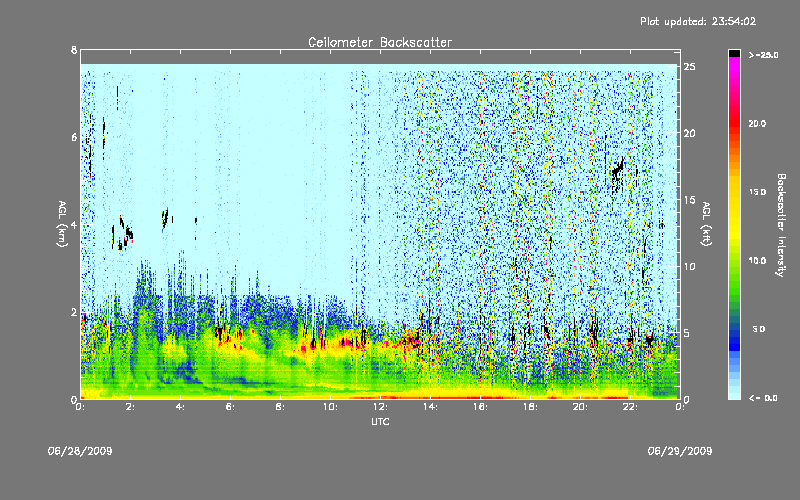Click the "5" tick on kft axis
Image resolution: width=800 pixels, height=500 pixels.
pyautogui.click(x=687, y=333)
